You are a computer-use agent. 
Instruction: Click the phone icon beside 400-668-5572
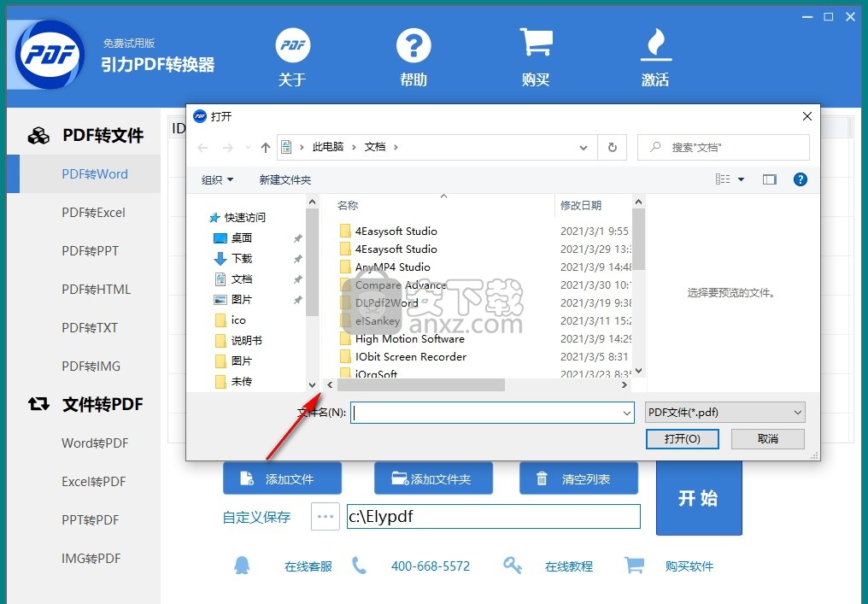[359, 566]
